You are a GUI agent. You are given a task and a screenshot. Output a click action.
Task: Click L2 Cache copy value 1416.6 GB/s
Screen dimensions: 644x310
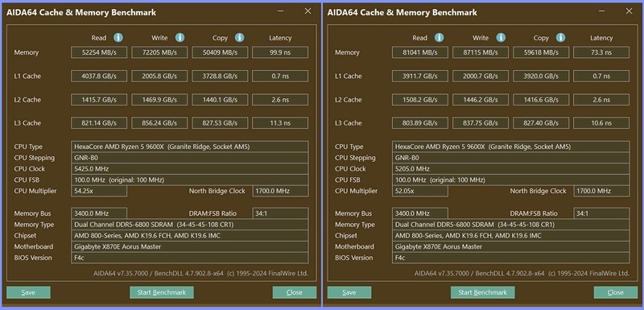[x=541, y=100]
